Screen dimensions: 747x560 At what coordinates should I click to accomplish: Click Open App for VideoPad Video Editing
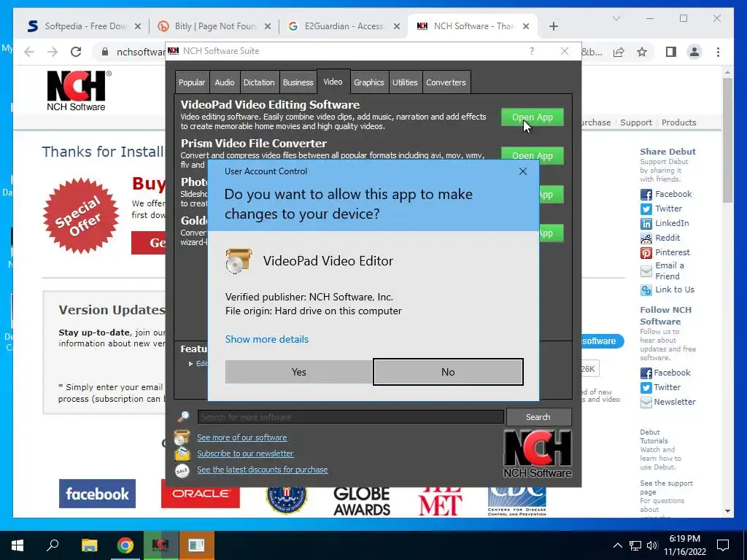tap(532, 117)
